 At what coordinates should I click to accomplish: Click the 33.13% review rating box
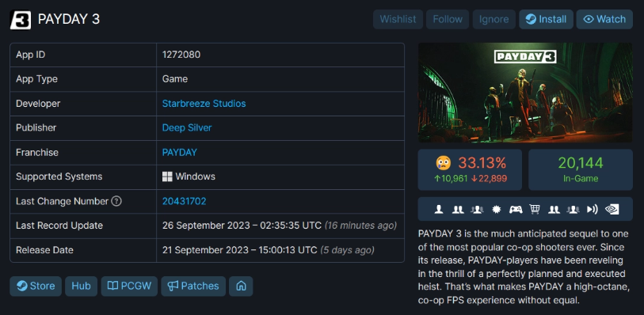coord(470,169)
